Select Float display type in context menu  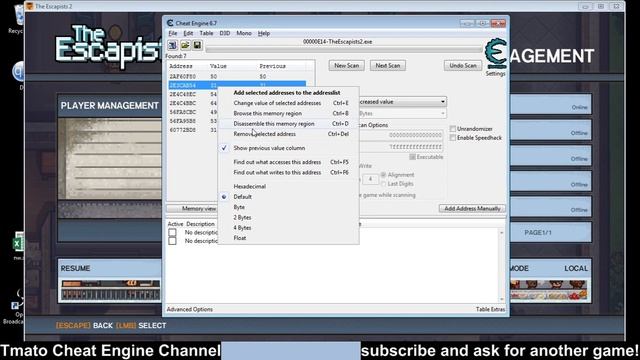(289, 238)
